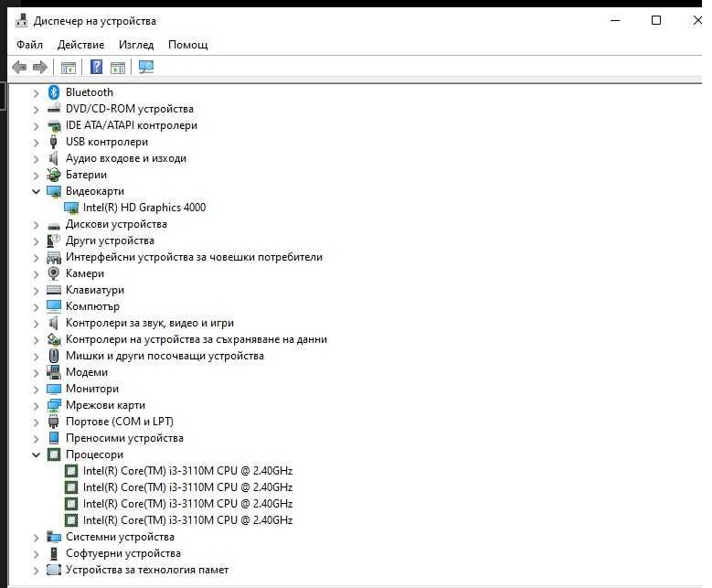Open the Помощ menu

[x=188, y=45]
